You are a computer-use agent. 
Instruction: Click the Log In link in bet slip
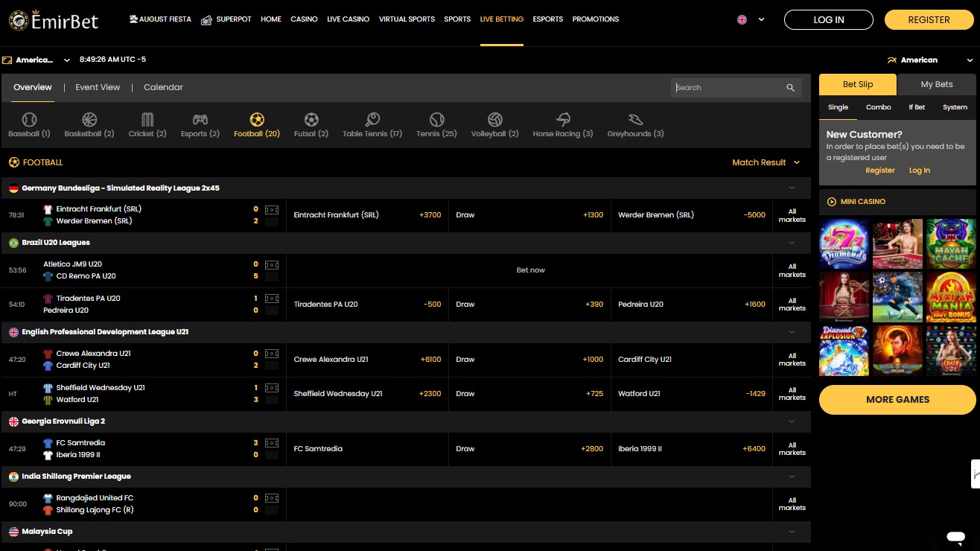[919, 171]
